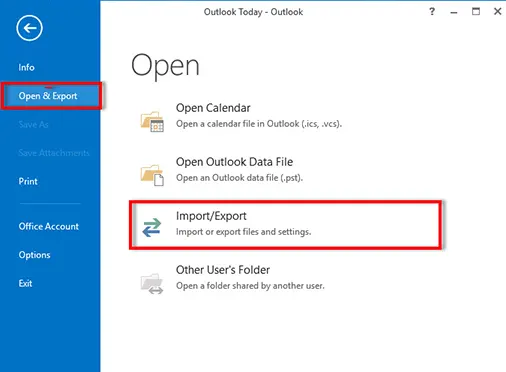Go to Office Account
The width and height of the screenshot is (506, 372).
pyautogui.click(x=49, y=227)
